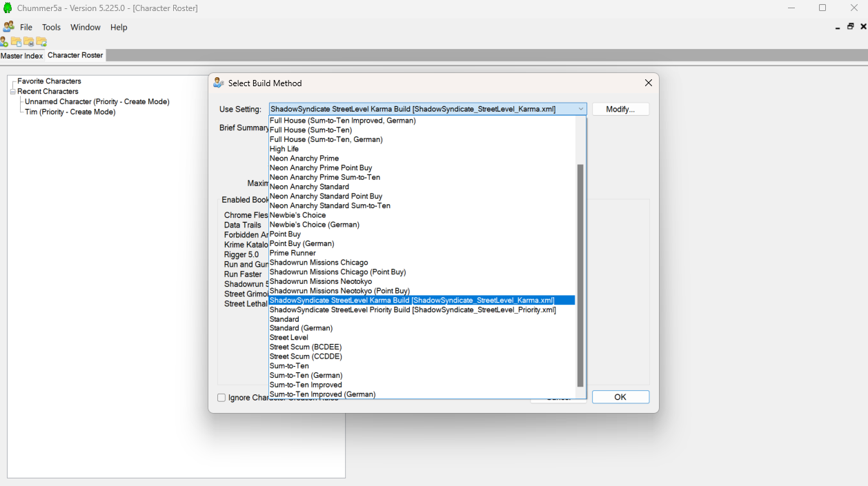Screen dimensions: 868x486
Task: Pick the plain Standard setting
Action: 422,319
